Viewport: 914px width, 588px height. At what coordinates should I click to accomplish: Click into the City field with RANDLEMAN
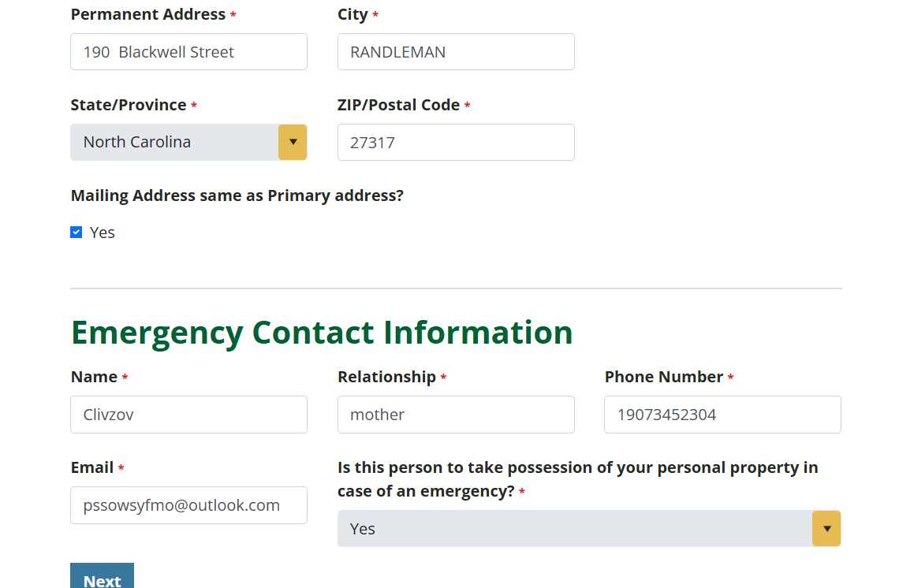456,52
